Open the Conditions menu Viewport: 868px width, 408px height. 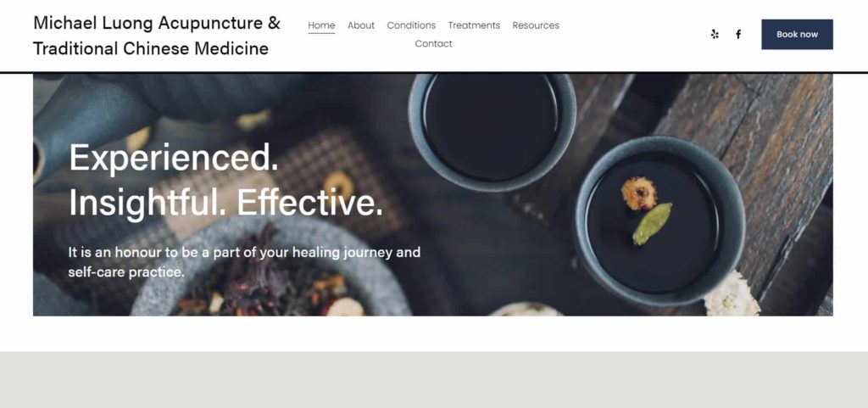411,25
